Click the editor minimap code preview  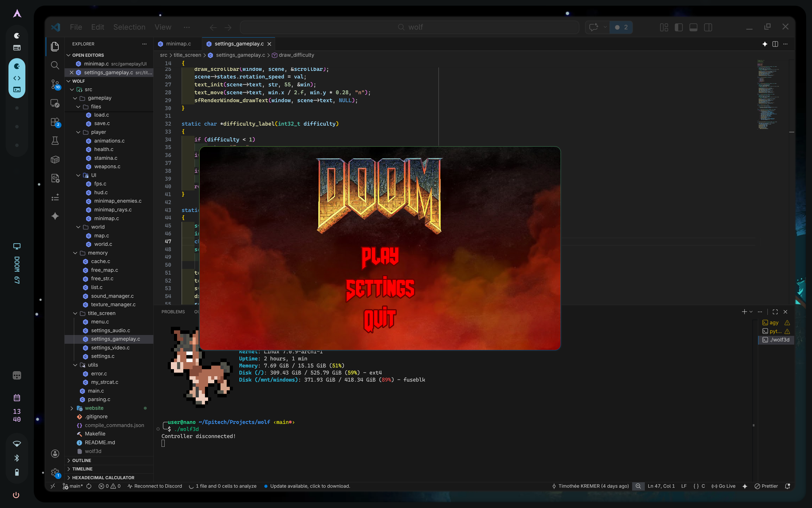pos(768,95)
